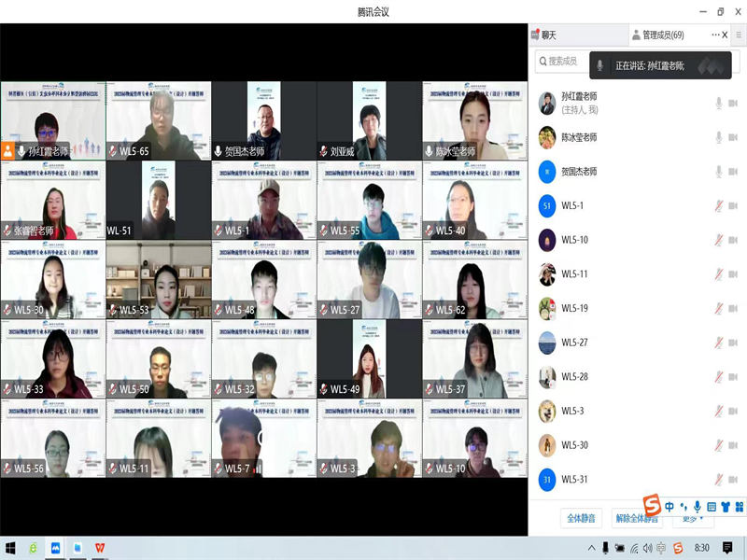
Task: Click the 解除全体静音 (unmute all) button
Action: coord(637,518)
